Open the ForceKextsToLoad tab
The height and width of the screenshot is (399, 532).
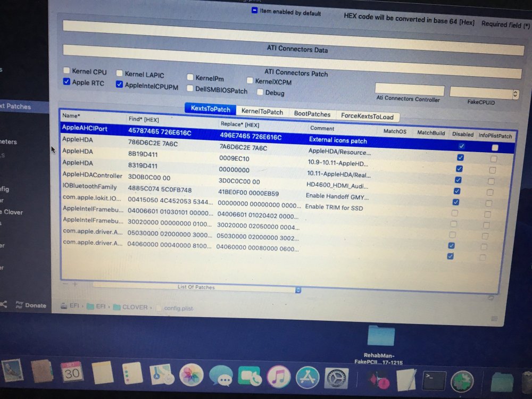(x=367, y=117)
